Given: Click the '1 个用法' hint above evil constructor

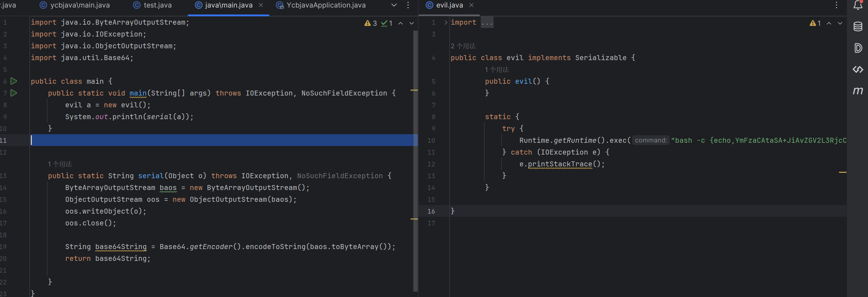Looking at the screenshot, I should pos(497,70).
